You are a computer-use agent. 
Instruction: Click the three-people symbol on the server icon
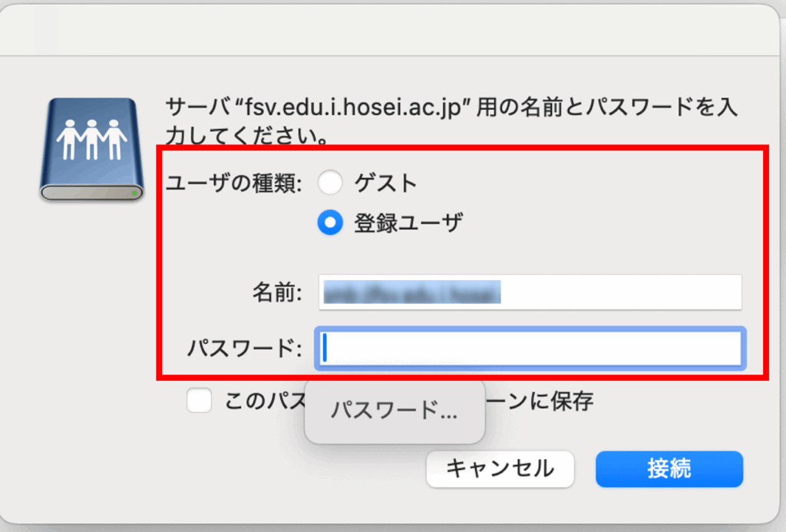tap(92, 139)
